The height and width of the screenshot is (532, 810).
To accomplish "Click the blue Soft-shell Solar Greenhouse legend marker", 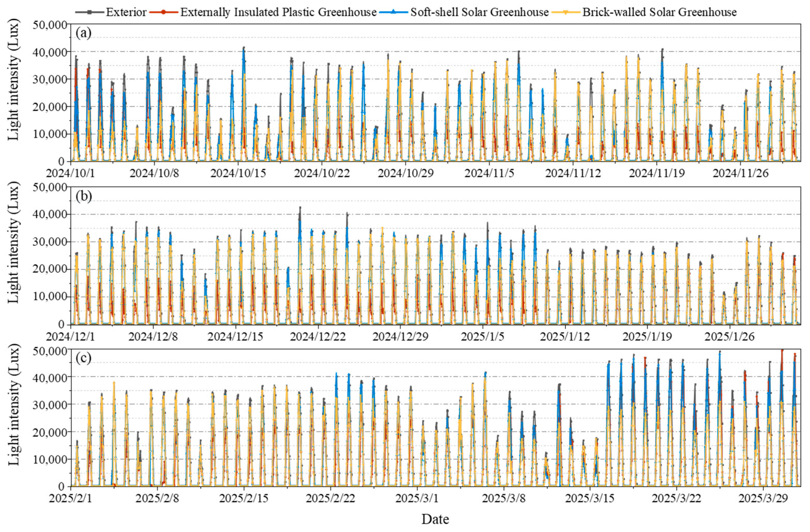I will coord(394,12).
